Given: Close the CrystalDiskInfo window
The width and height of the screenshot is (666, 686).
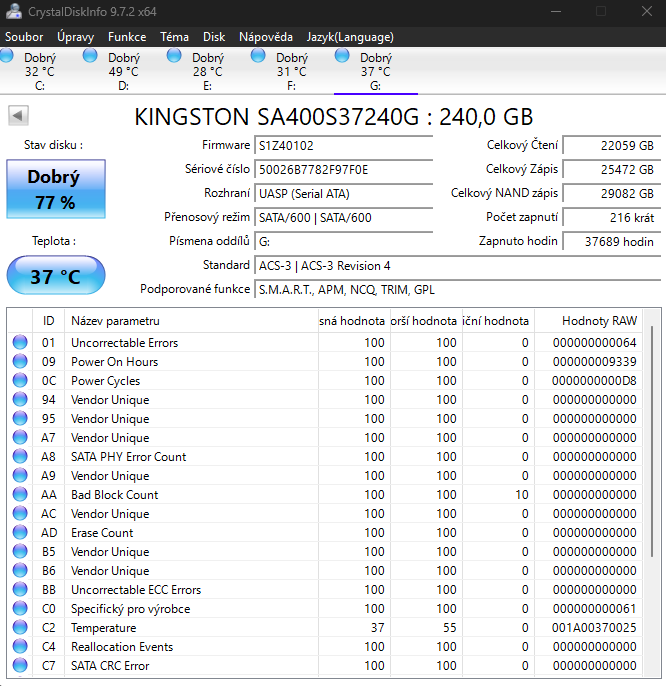Looking at the screenshot, I should (x=647, y=11).
